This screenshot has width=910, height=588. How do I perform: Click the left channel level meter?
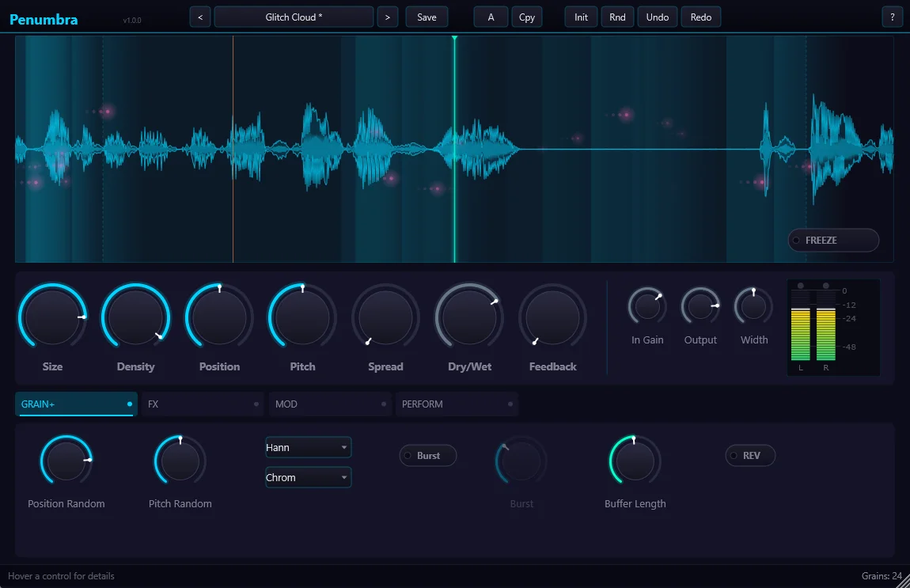(x=800, y=326)
